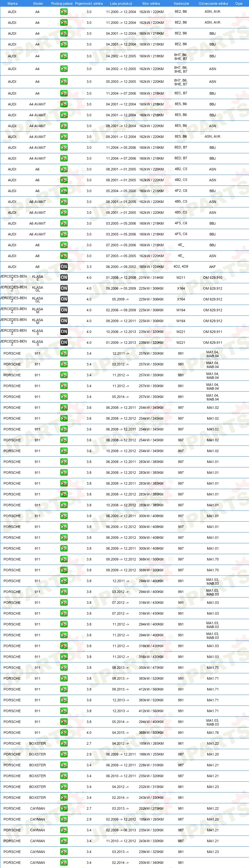The height and width of the screenshot is (868, 249).
Task: Select the PB icon in the Boxster 228kW row
Action: coord(64,765)
